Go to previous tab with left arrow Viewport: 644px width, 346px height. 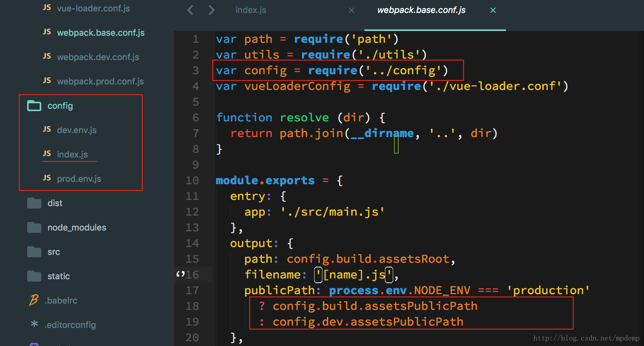(x=190, y=10)
